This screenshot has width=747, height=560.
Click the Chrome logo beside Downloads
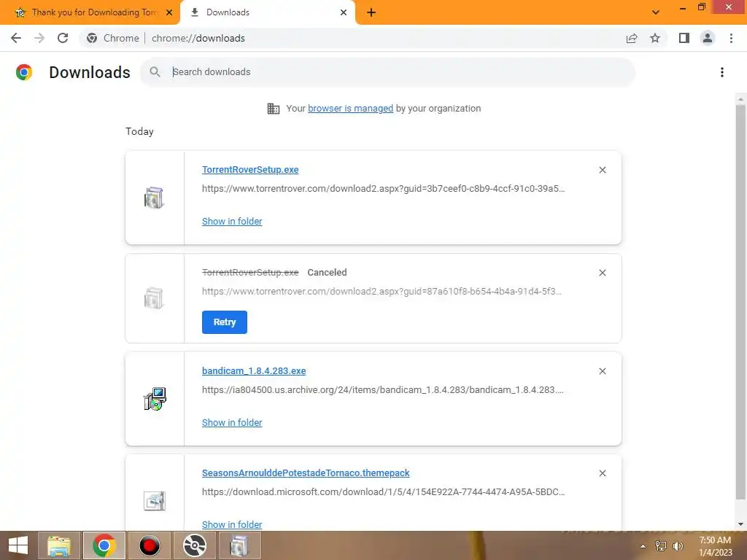[24, 72]
